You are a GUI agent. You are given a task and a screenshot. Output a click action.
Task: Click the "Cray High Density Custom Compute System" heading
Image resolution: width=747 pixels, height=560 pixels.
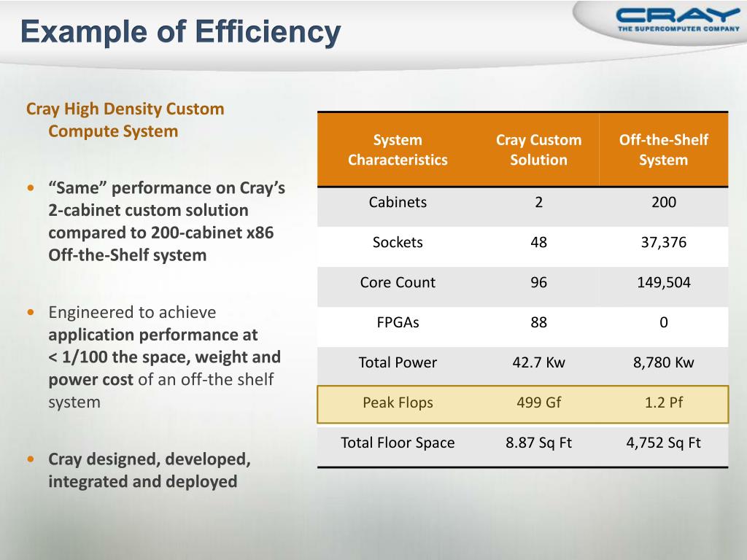tap(125, 120)
